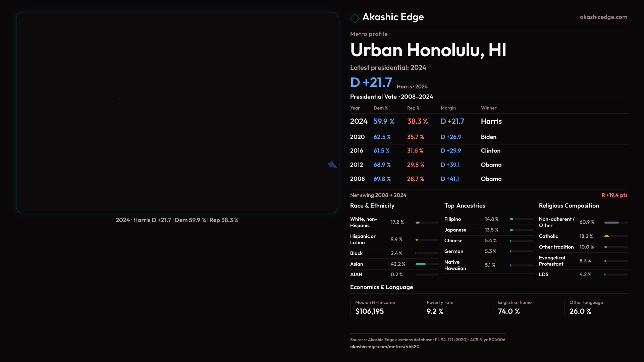Screen dimensions: 644x362
Task: Click the Filipino ancestry green bar
Action: click(x=512, y=219)
